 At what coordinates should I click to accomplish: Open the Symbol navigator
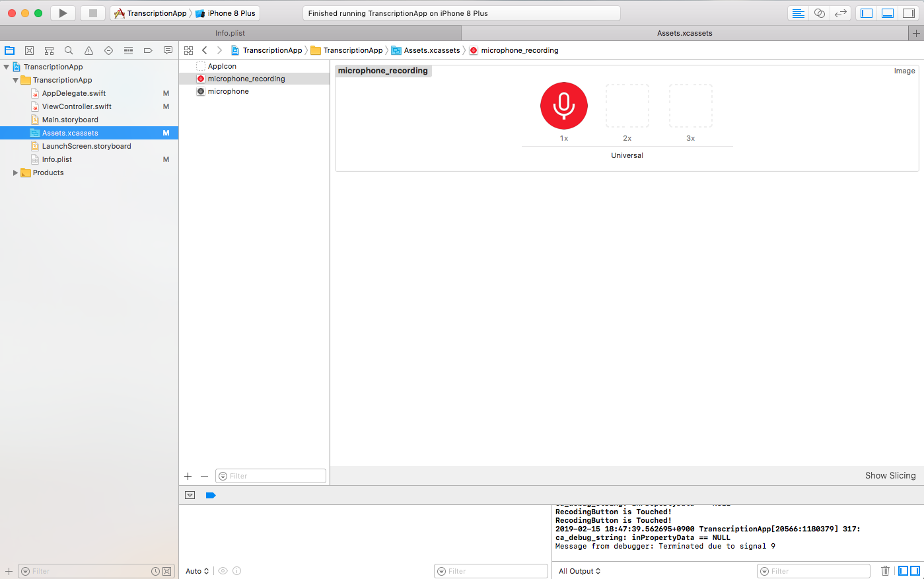(49, 50)
